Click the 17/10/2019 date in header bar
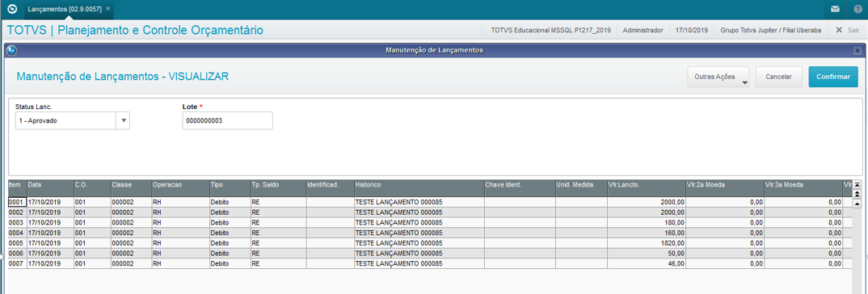 692,30
